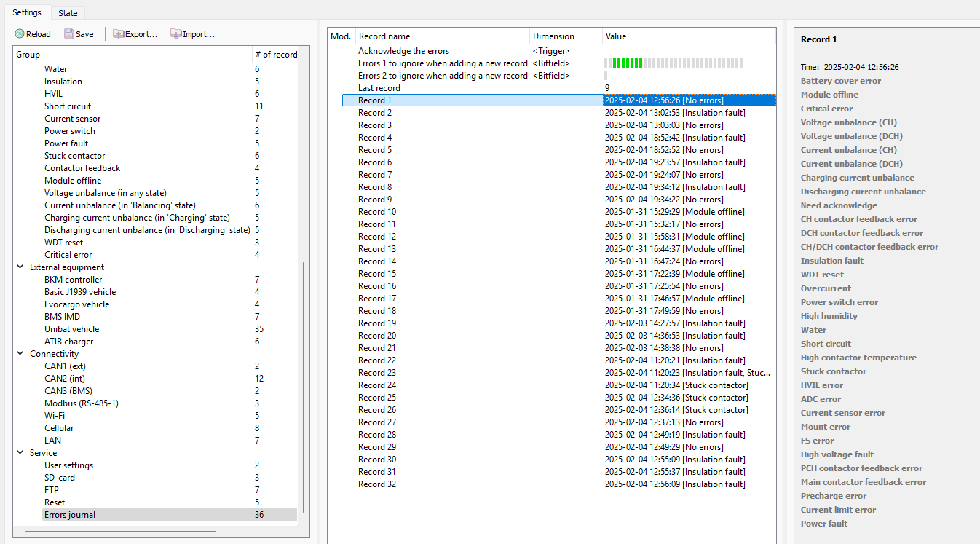
Task: Switch to the State tab
Action: pyautogui.click(x=68, y=13)
